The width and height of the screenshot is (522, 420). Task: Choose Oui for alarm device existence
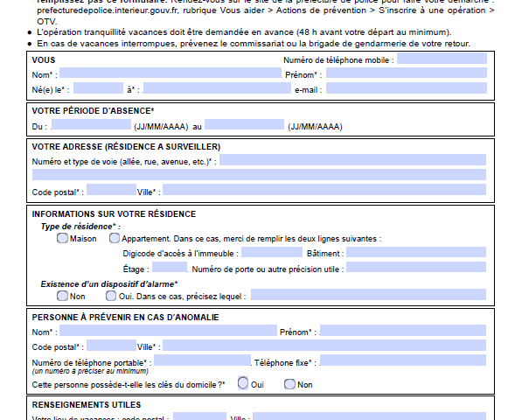point(111,296)
